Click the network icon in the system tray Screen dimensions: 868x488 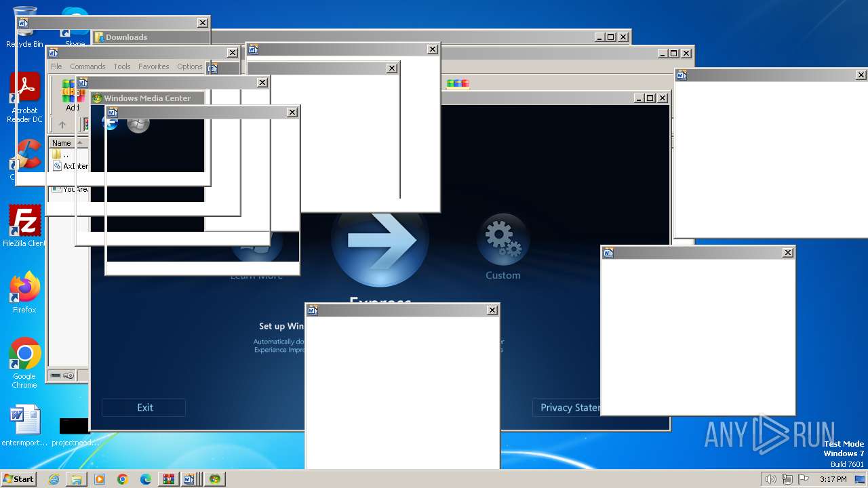[787, 479]
